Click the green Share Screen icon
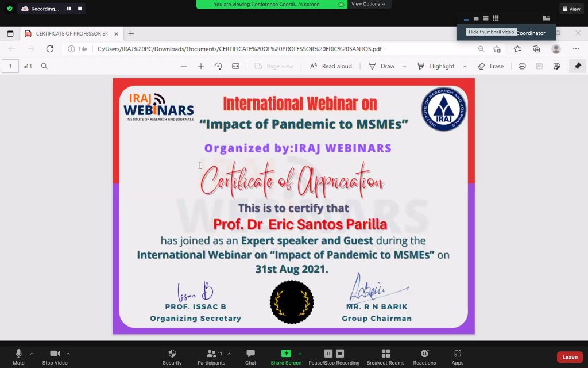Image resolution: width=588 pixels, height=368 pixels. pyautogui.click(x=285, y=354)
